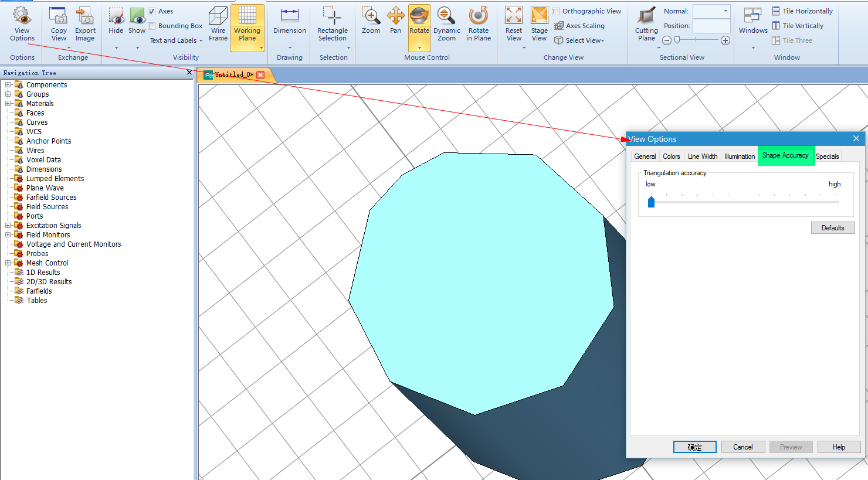Select 1D Results tree item
This screenshot has width=868, height=480.
click(x=43, y=273)
